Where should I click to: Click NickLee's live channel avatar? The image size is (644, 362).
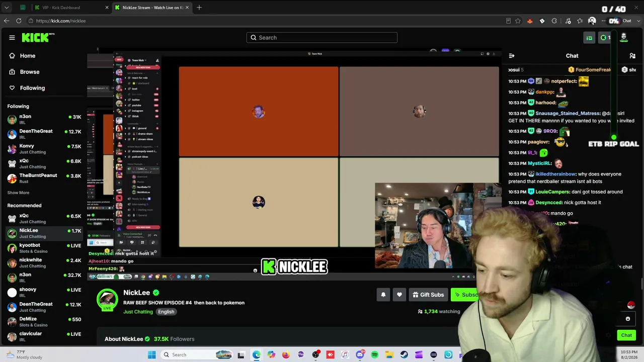[107, 299]
